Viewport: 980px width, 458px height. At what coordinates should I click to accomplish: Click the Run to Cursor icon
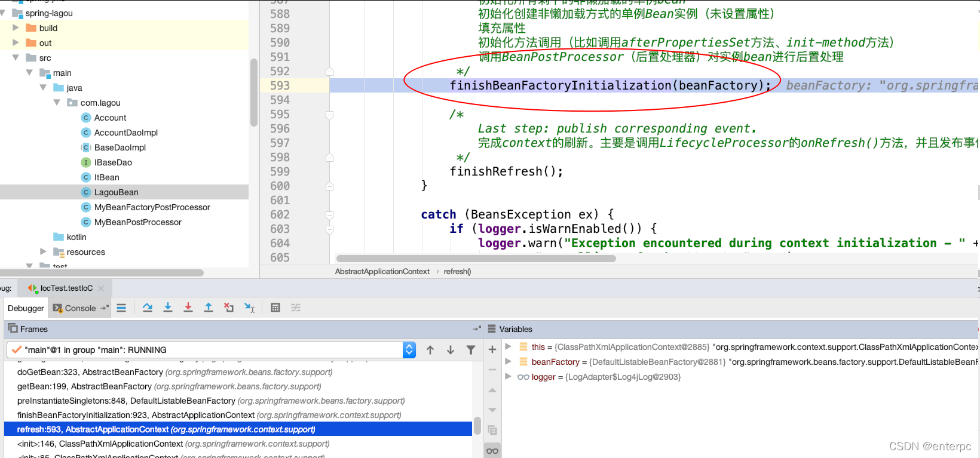tap(250, 308)
